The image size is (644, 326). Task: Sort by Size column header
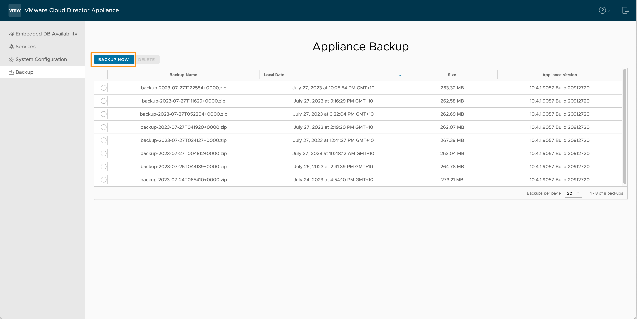pos(452,75)
